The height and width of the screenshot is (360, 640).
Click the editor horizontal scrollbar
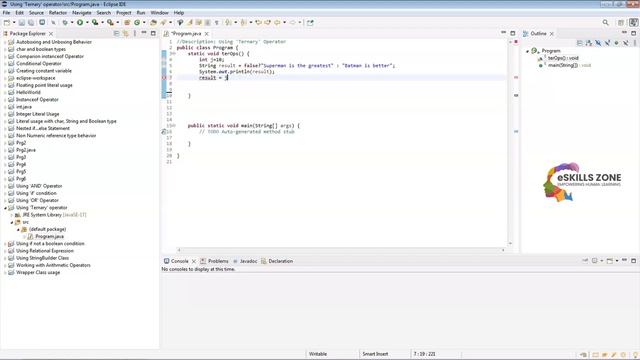[x=341, y=250]
